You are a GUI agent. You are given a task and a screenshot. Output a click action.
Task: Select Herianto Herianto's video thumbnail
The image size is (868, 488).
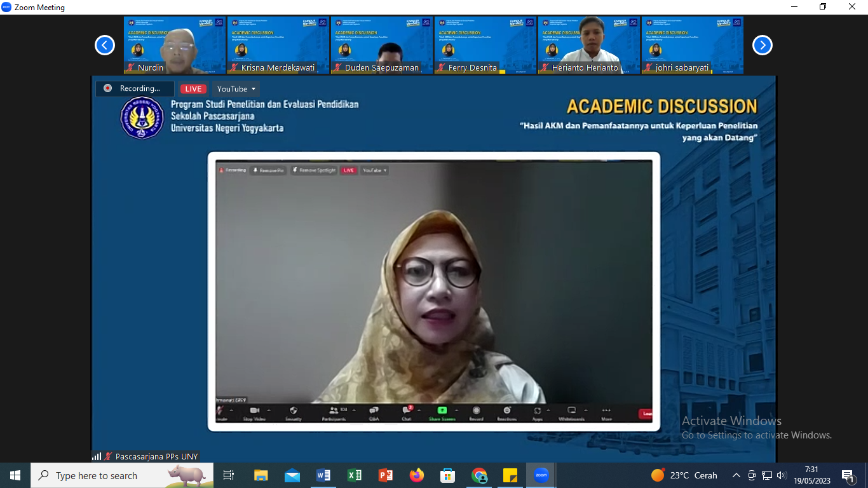(589, 45)
